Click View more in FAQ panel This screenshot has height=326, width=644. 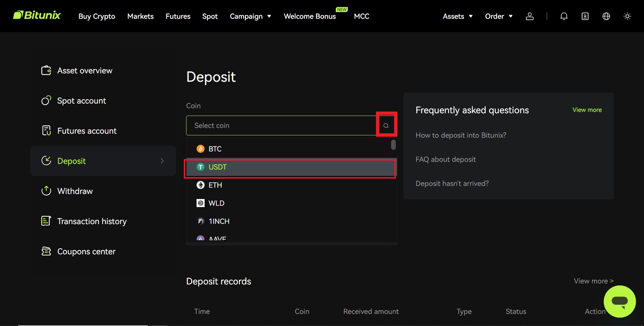587,110
